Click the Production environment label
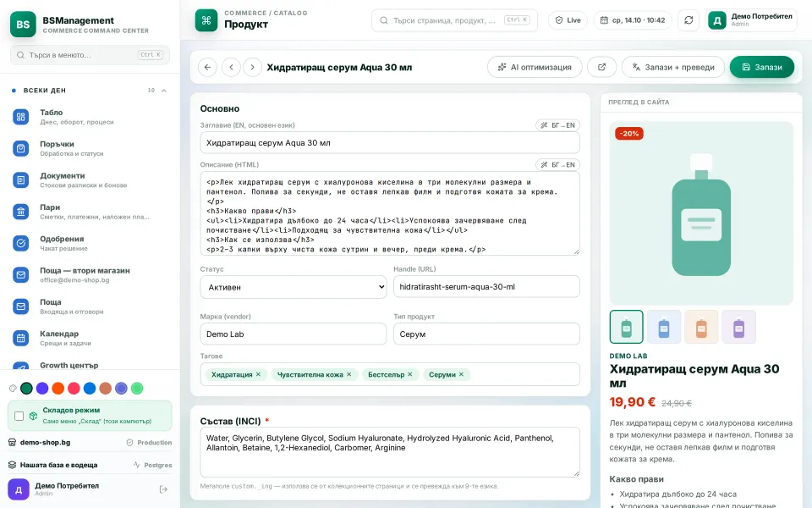Image resolution: width=812 pixels, height=508 pixels. click(x=149, y=443)
